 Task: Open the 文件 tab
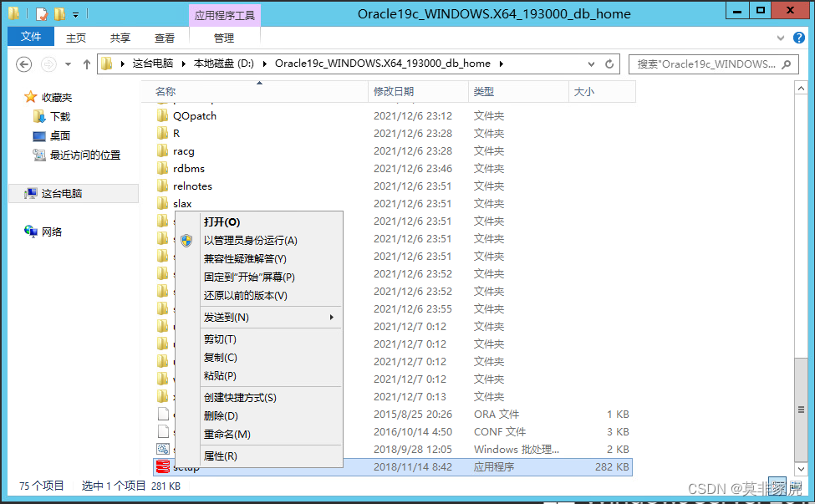coord(31,37)
